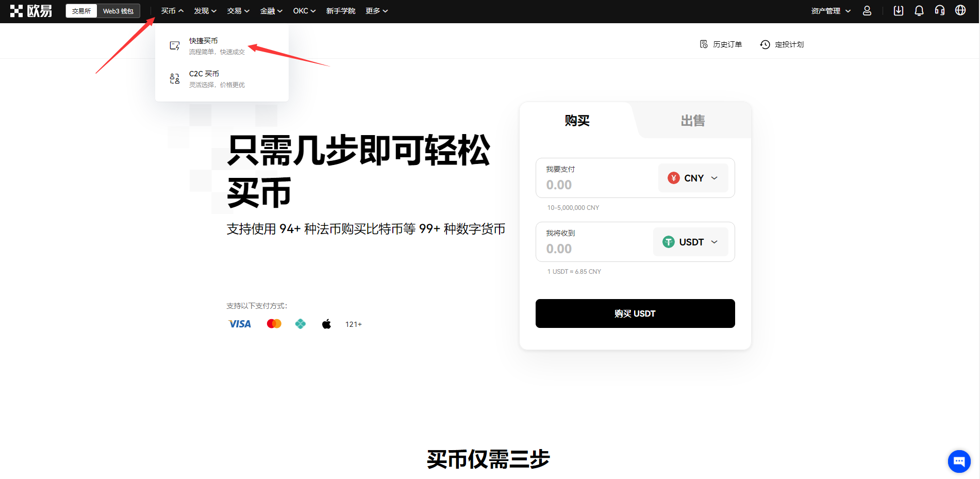The height and width of the screenshot is (479, 980).
Task: Click the red CNY yuan icon
Action: [673, 178]
